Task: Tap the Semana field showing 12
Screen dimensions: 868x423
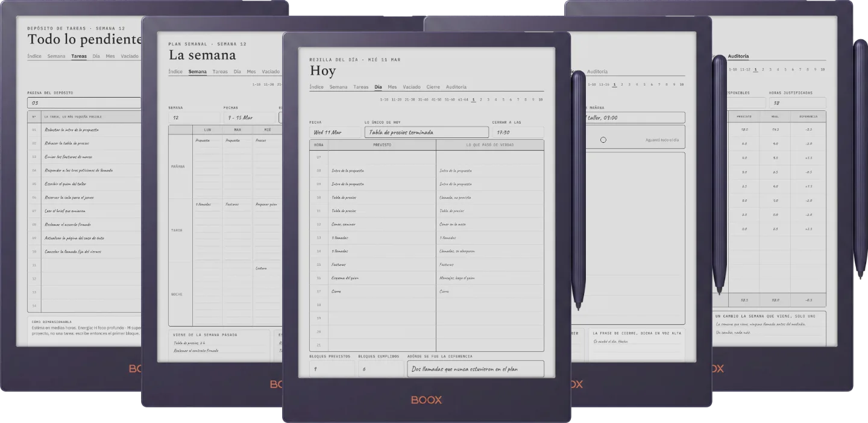Action: tap(194, 117)
